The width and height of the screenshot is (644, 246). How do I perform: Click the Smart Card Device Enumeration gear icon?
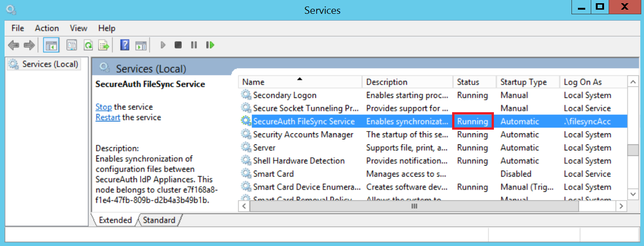(x=246, y=187)
